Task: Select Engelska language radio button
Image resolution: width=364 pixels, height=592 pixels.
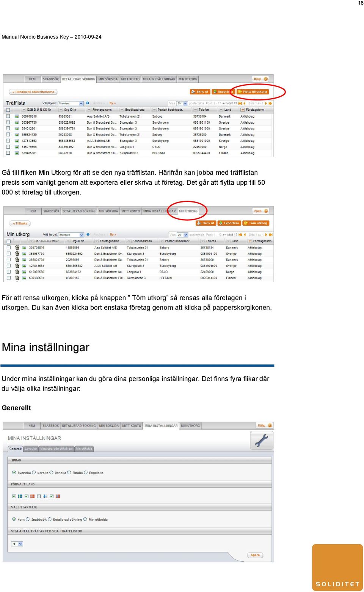Action: click(86, 473)
